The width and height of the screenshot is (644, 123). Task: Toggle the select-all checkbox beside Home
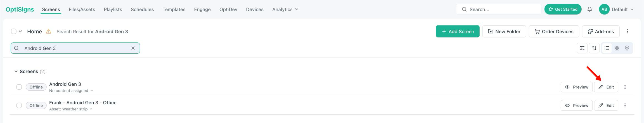tap(13, 31)
